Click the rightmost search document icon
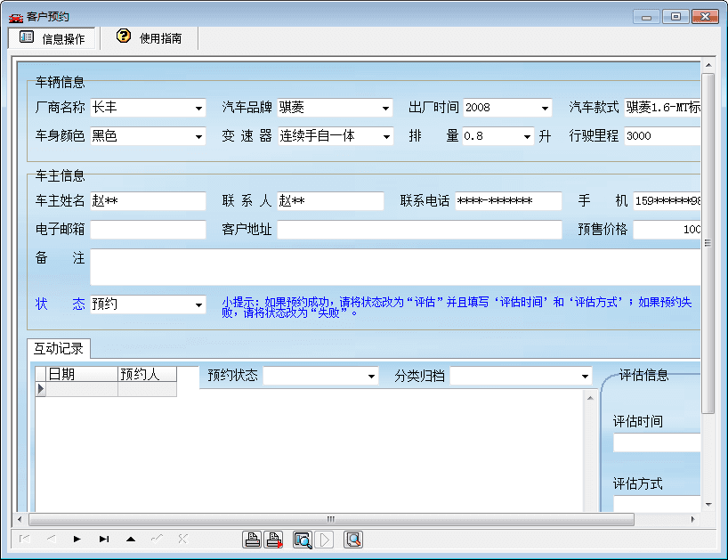Viewport: 728px width, 560px height. point(353,539)
